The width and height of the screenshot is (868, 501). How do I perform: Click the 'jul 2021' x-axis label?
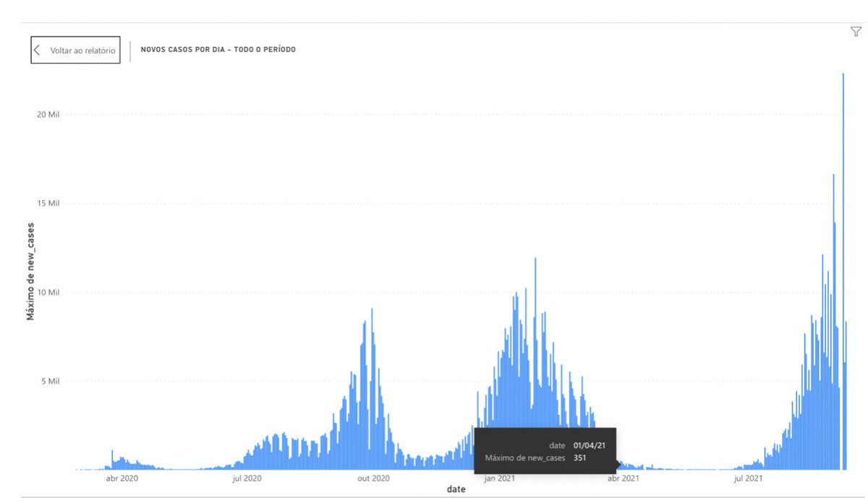click(748, 479)
